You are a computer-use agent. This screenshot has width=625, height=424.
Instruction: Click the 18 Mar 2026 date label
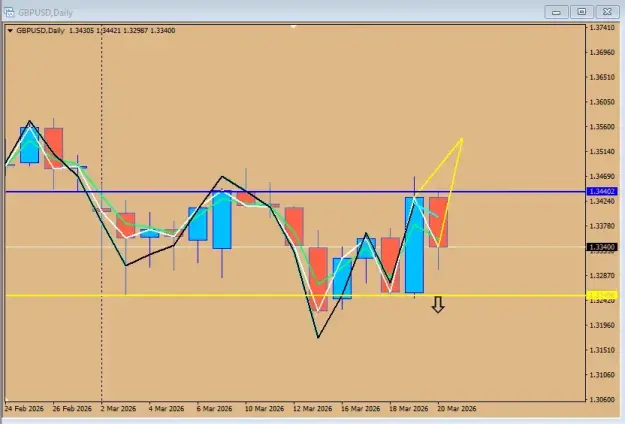409,408
